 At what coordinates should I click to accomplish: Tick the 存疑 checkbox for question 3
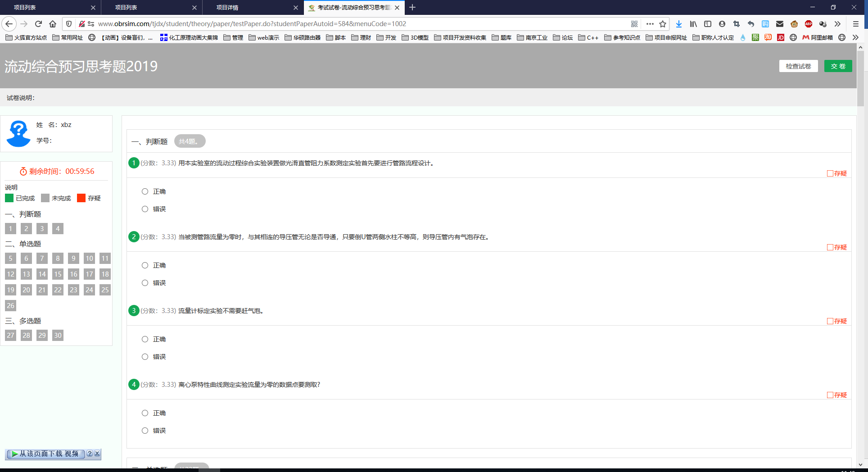[830, 321]
